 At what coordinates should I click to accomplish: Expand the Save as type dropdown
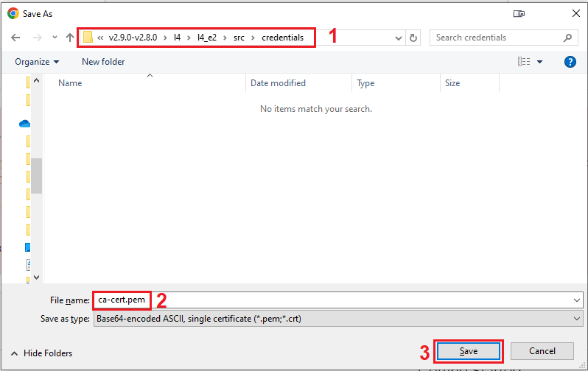576,319
